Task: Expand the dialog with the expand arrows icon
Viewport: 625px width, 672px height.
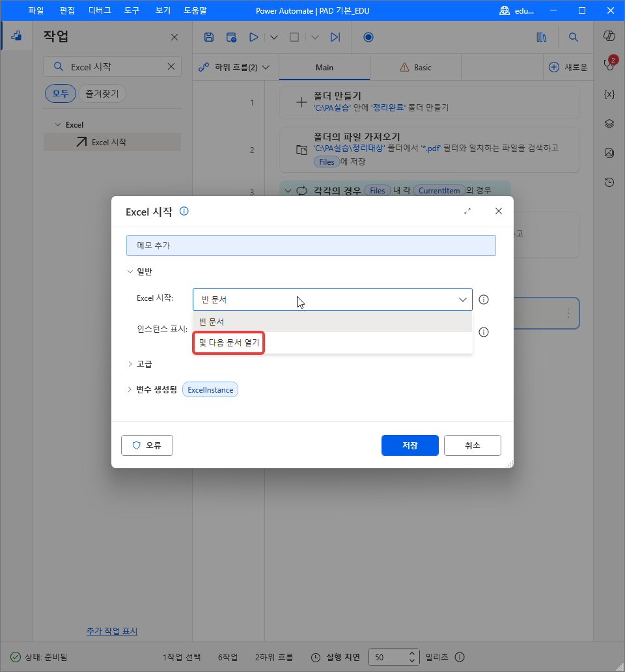Action: pyautogui.click(x=467, y=211)
